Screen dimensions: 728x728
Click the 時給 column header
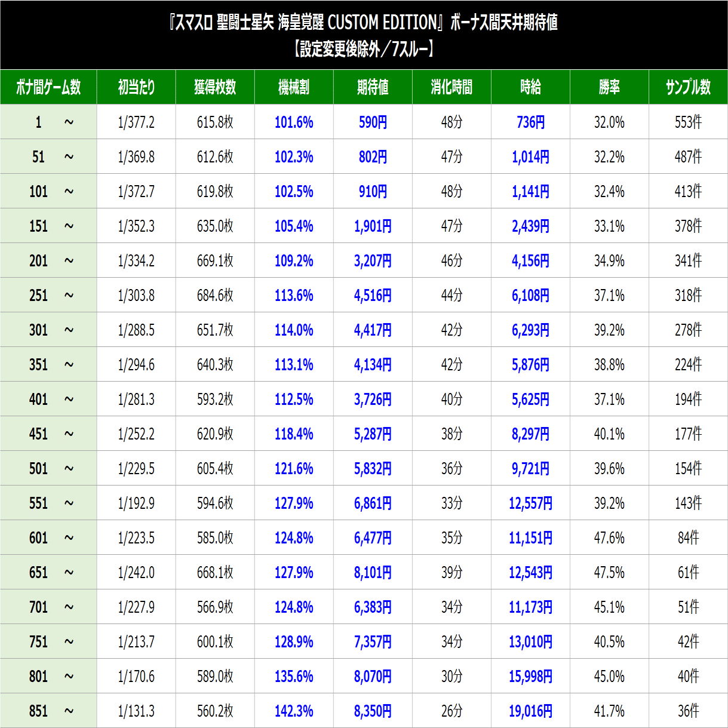click(x=530, y=87)
